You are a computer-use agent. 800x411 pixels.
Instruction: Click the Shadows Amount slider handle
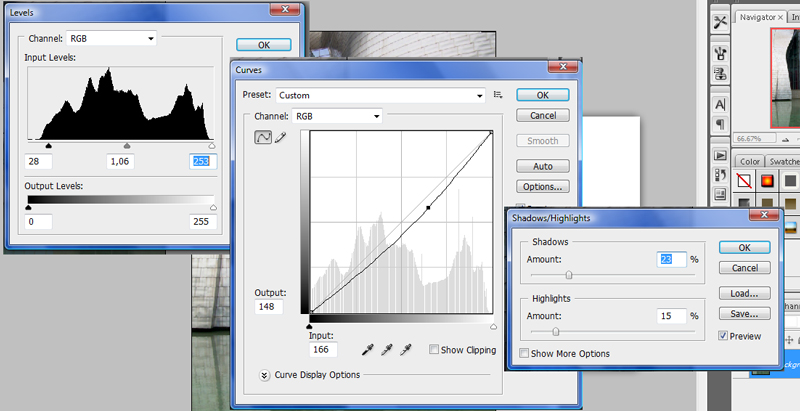(x=569, y=274)
